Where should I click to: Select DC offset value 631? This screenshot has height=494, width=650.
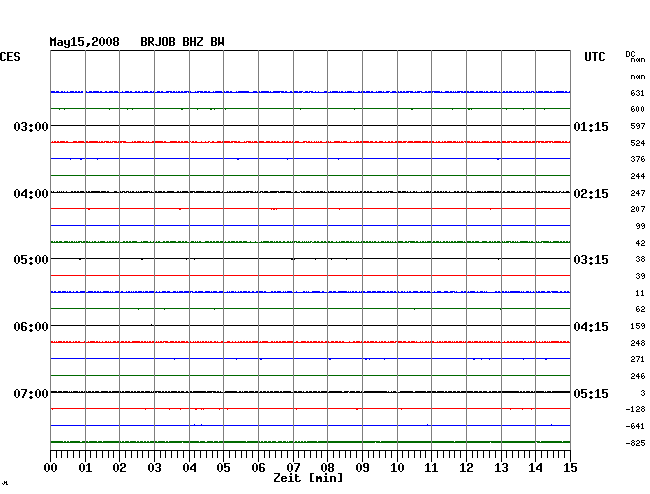pyautogui.click(x=638, y=93)
